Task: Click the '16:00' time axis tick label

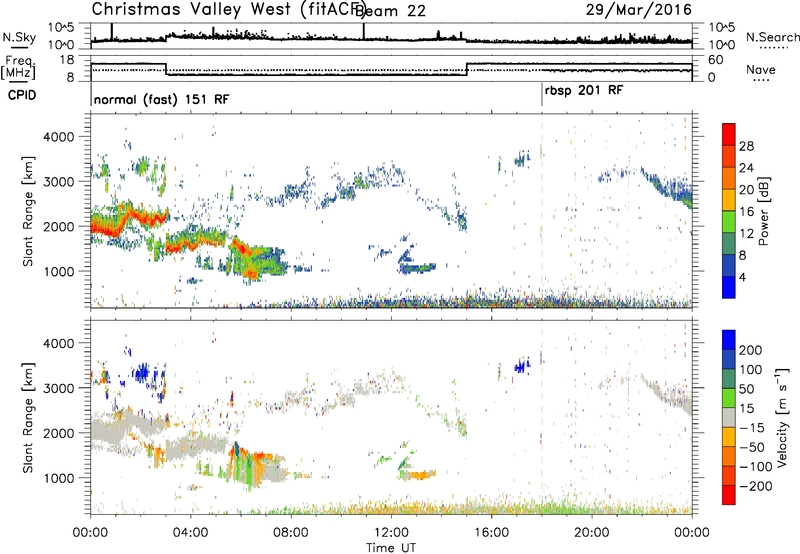Action: (492, 533)
